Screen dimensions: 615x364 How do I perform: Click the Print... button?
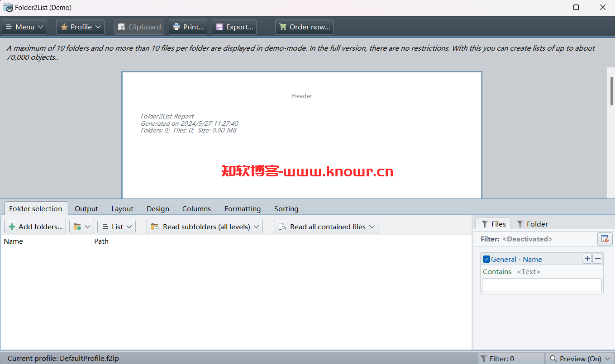188,27
